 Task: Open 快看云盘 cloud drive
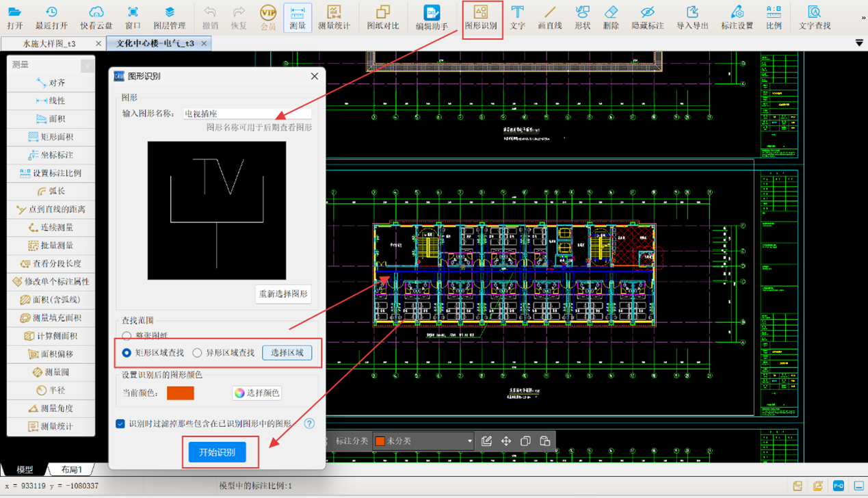click(96, 17)
